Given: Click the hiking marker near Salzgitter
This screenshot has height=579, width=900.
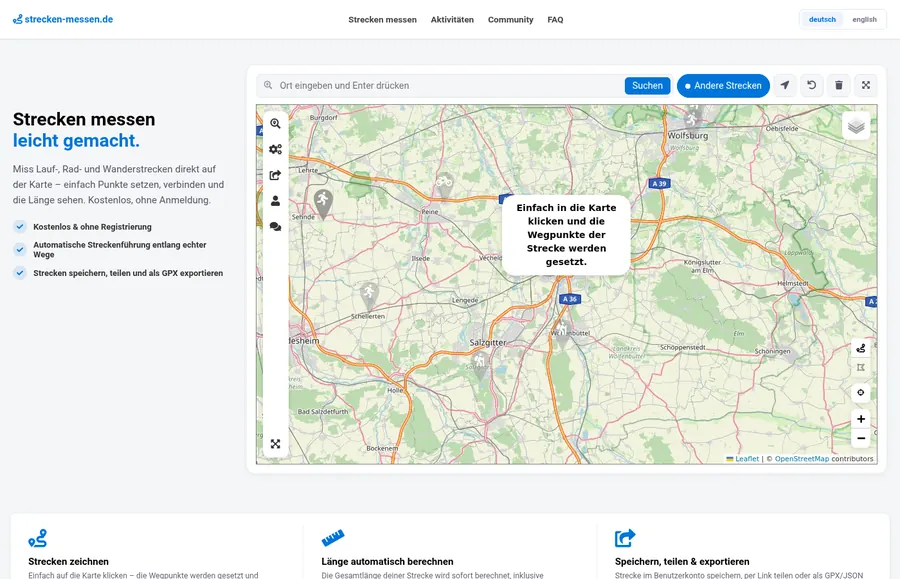Looking at the screenshot, I should point(479,364).
